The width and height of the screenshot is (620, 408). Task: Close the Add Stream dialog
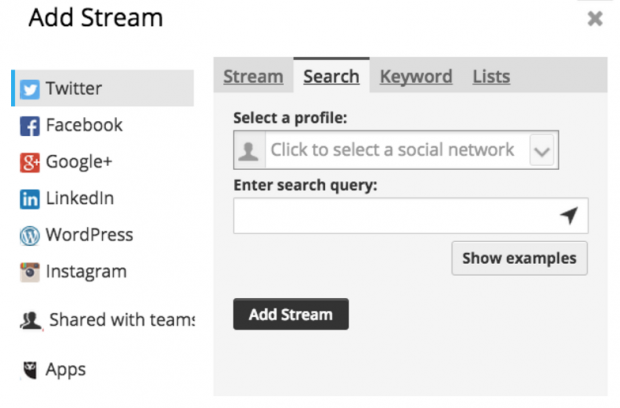click(x=595, y=19)
